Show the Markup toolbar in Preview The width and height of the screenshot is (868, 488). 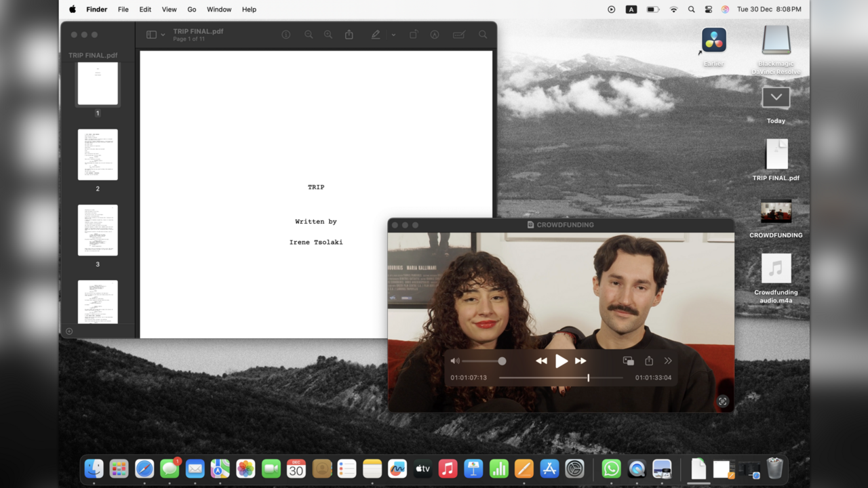(x=435, y=35)
